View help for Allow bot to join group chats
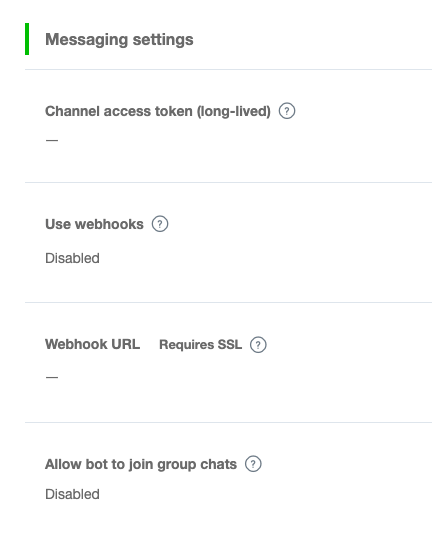 [253, 464]
